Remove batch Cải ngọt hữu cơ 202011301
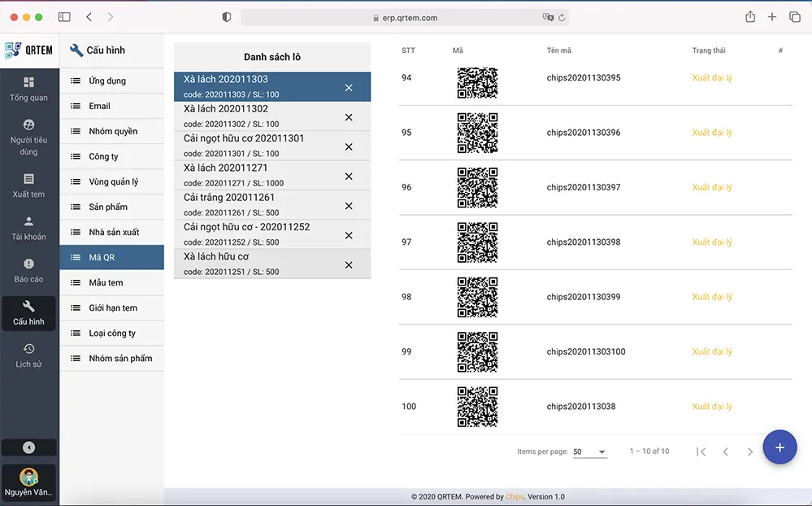Viewport: 812px width, 506px height. 349,146
